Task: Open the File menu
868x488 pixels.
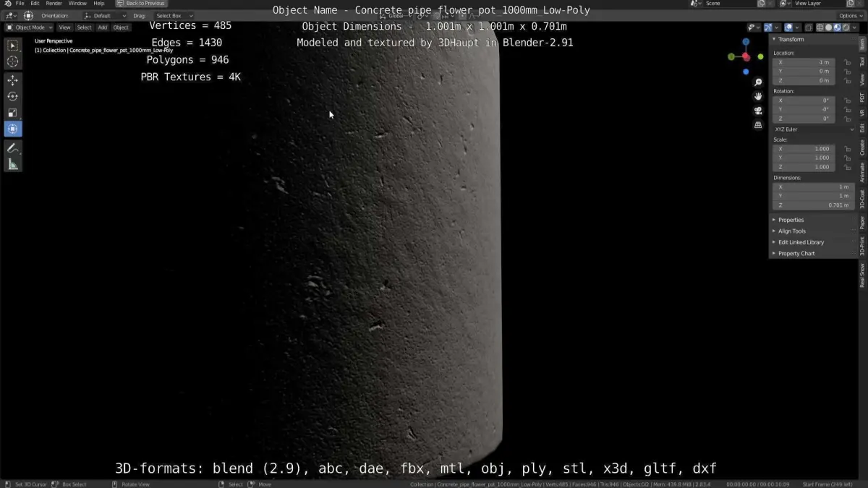Action: point(20,4)
